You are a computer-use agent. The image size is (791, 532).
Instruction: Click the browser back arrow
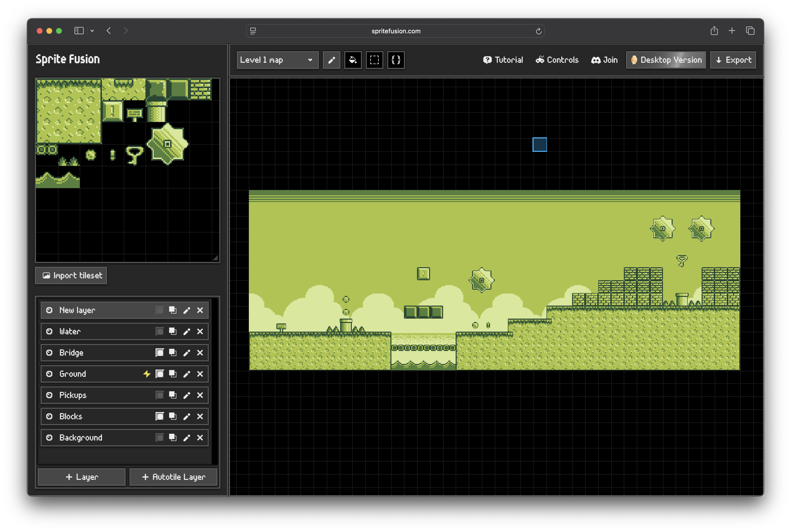(x=109, y=31)
